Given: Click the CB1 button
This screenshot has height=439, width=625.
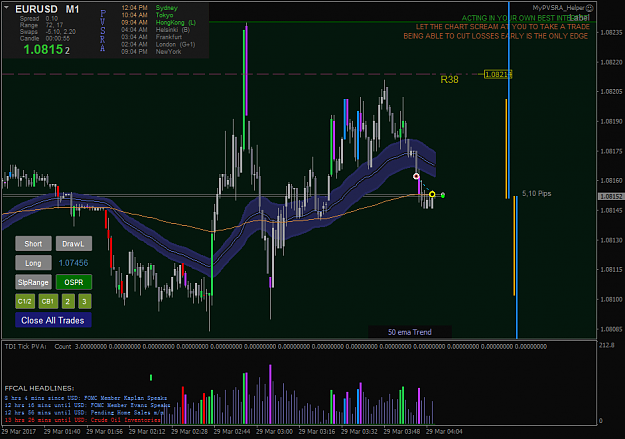Looking at the screenshot, I should point(48,301).
